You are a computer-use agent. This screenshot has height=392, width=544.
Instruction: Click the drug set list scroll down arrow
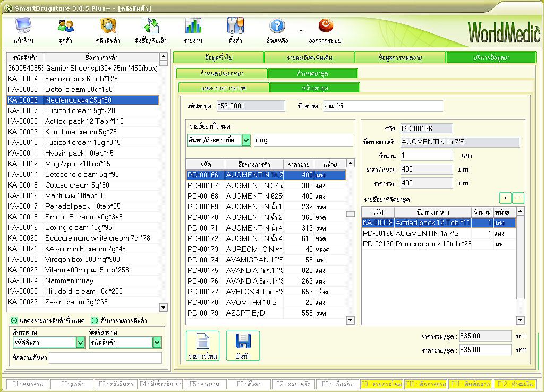(x=521, y=320)
